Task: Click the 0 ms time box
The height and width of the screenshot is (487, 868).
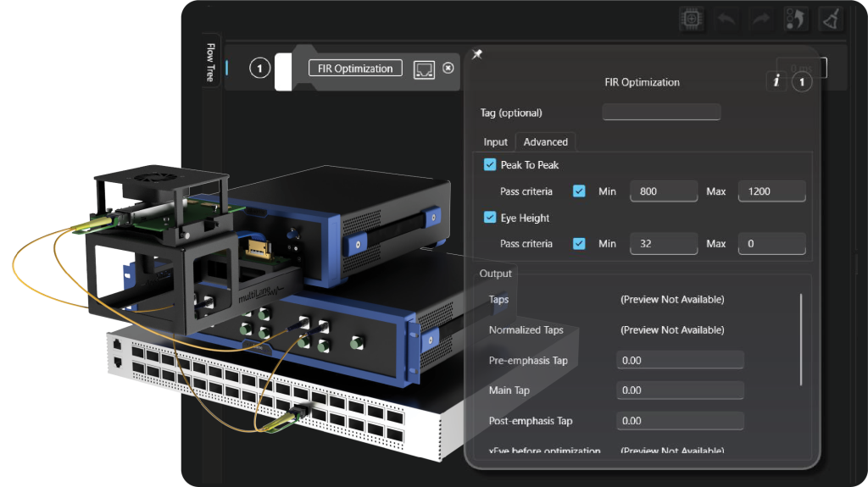Action: click(x=802, y=68)
